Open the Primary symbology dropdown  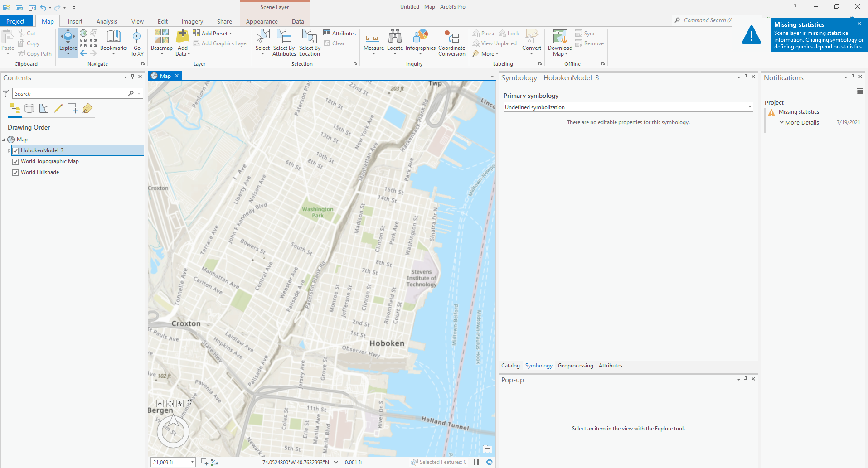(749, 107)
